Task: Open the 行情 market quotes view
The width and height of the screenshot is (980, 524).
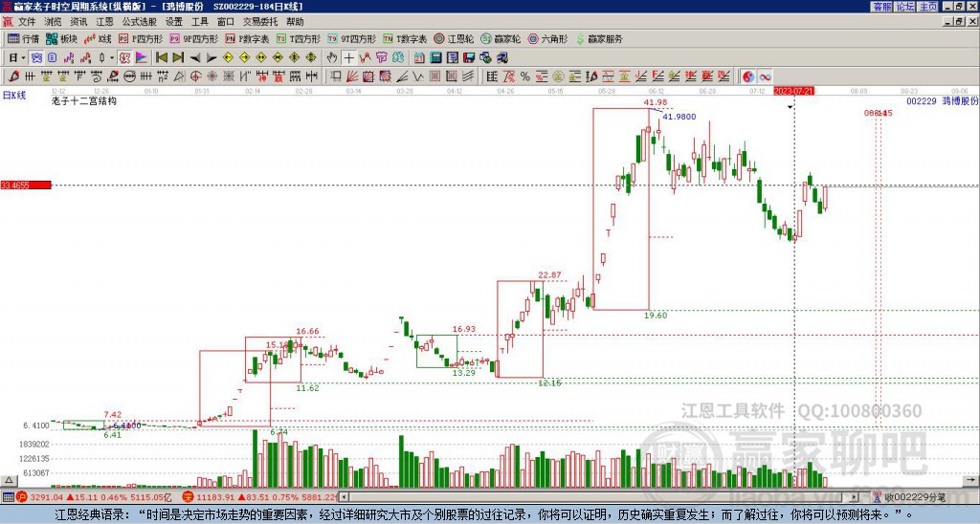Action: [24, 38]
